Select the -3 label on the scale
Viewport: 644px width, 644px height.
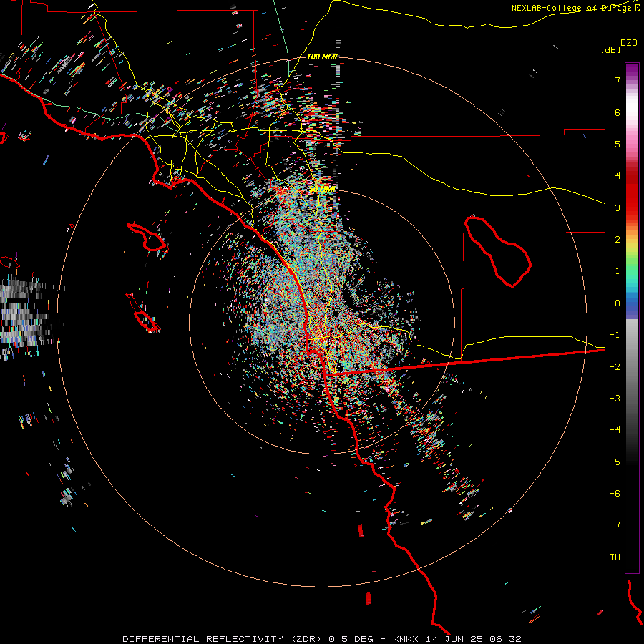[615, 399]
